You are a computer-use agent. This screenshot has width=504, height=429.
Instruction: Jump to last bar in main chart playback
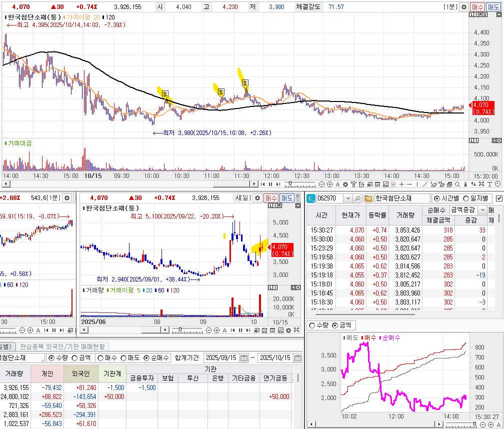pyautogui.click(x=278, y=184)
